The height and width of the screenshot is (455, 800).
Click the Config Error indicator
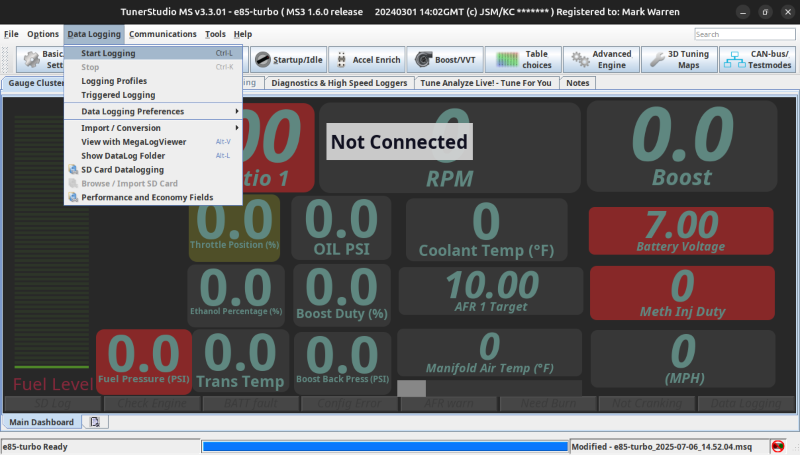point(349,403)
